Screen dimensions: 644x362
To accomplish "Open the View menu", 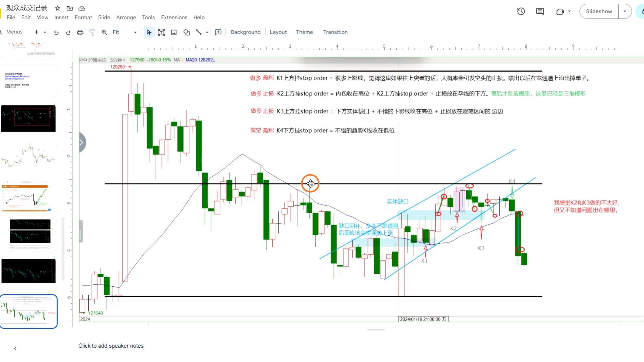I will pos(43,17).
